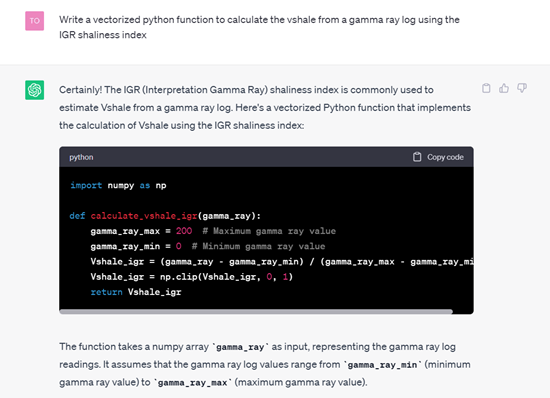The width and height of the screenshot is (550, 398).
Task: Click the return Vshale_igr line
Action: 136,292
